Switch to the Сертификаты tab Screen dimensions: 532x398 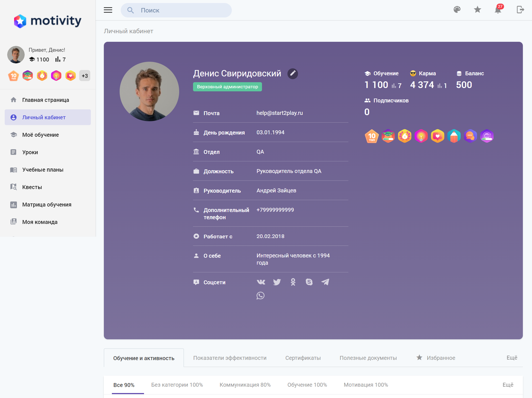click(x=303, y=358)
